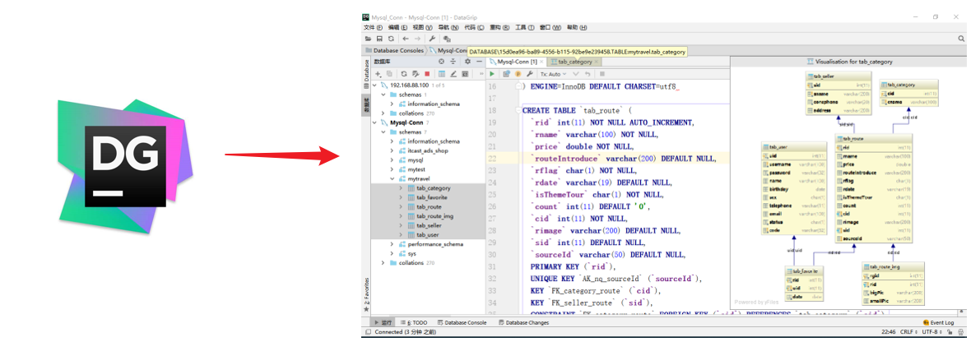Click the Database Consoles breadcrumb
The height and width of the screenshot is (351, 980).
(394, 51)
